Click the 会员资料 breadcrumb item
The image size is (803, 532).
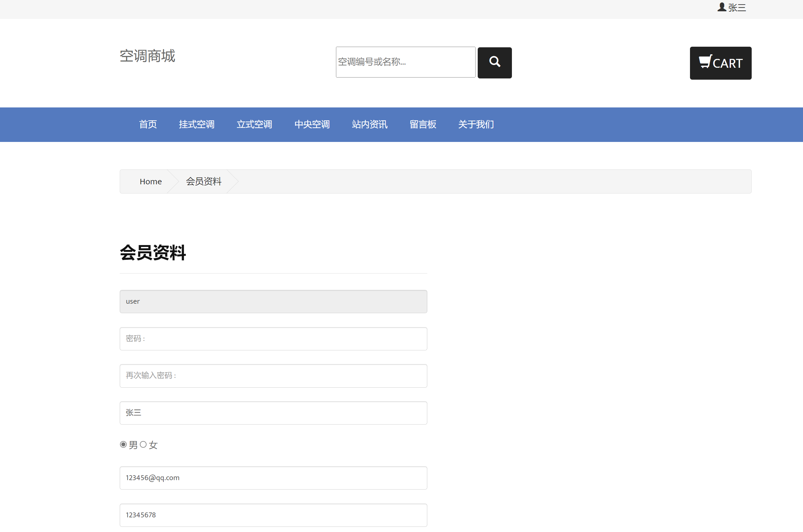tap(203, 181)
